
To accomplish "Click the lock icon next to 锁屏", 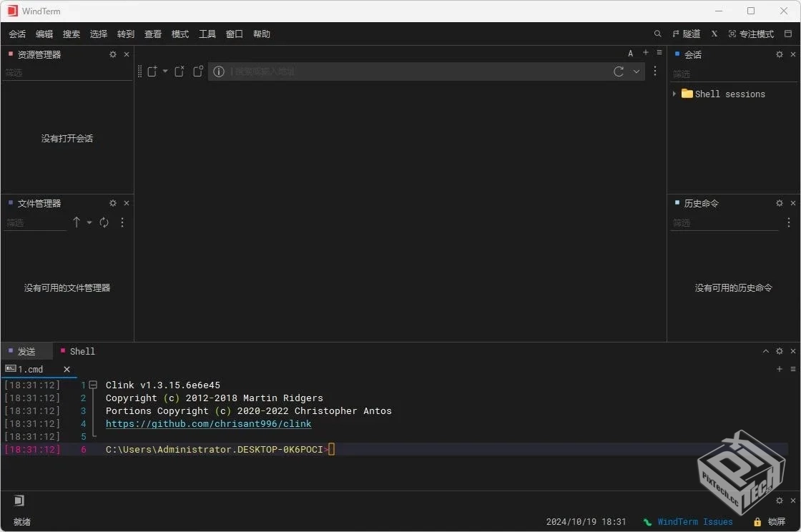I will click(758, 522).
